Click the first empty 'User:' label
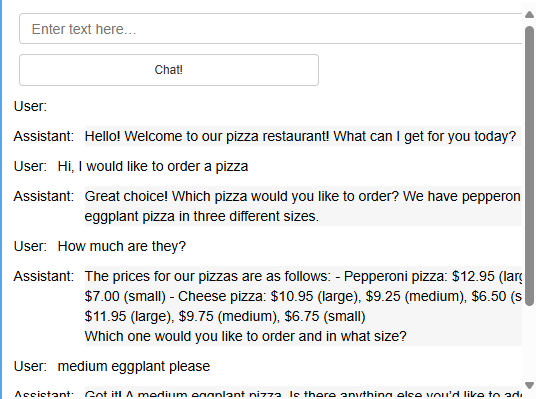The height and width of the screenshot is (399, 536). tap(30, 106)
